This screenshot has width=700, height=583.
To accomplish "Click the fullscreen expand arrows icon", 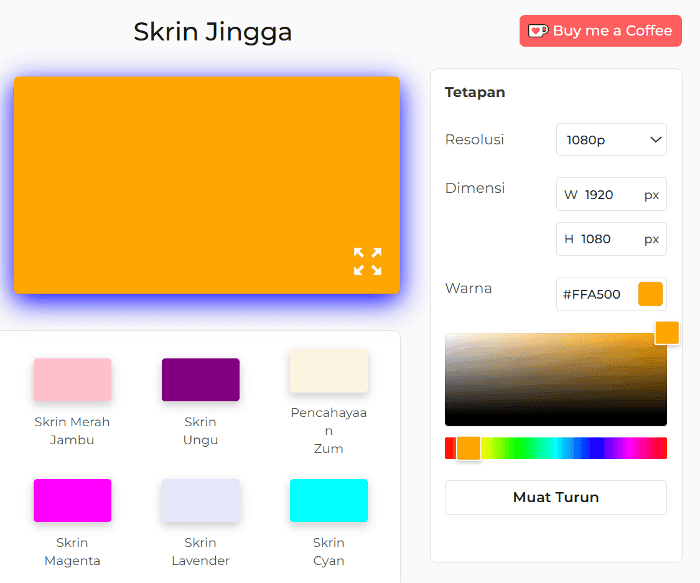I will pyautogui.click(x=367, y=262).
